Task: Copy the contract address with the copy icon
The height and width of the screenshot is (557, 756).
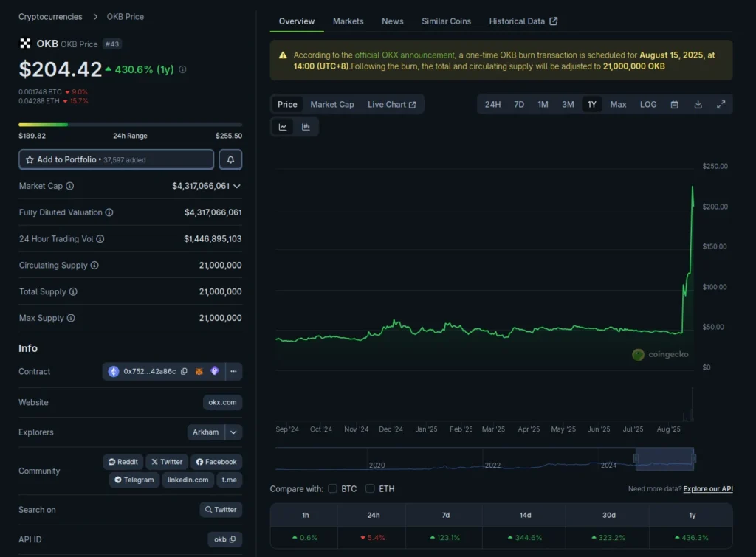Action: coord(184,372)
